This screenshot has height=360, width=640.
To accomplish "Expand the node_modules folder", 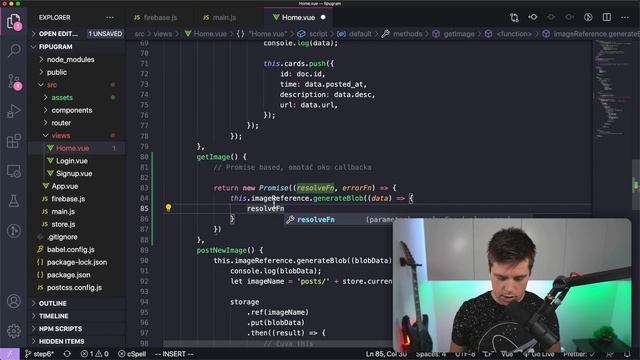I will (x=70, y=60).
